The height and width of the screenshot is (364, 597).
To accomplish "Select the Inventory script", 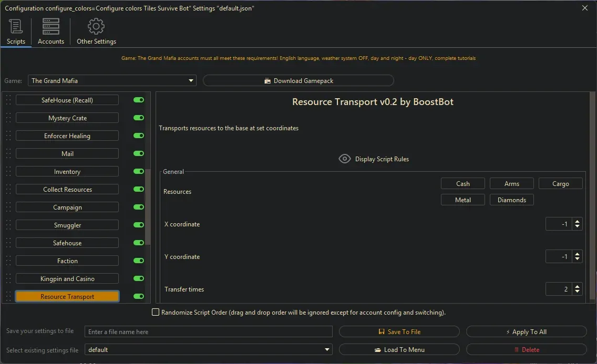I will pyautogui.click(x=67, y=172).
